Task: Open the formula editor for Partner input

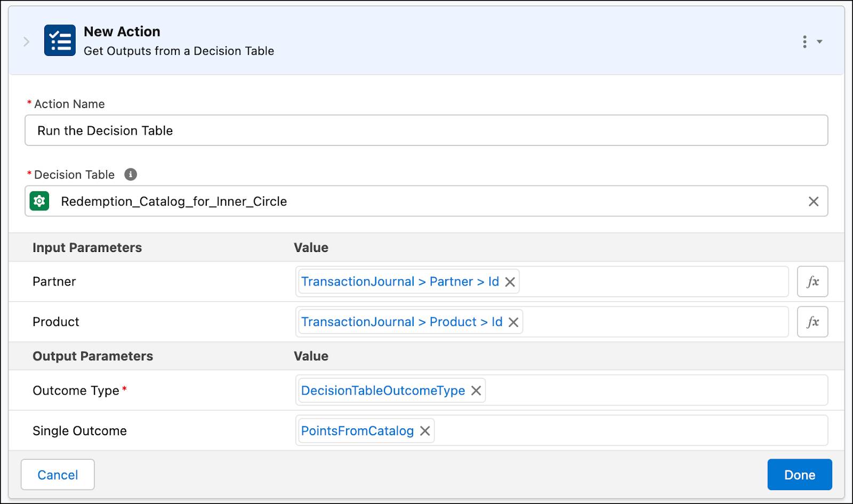Action: pos(812,281)
